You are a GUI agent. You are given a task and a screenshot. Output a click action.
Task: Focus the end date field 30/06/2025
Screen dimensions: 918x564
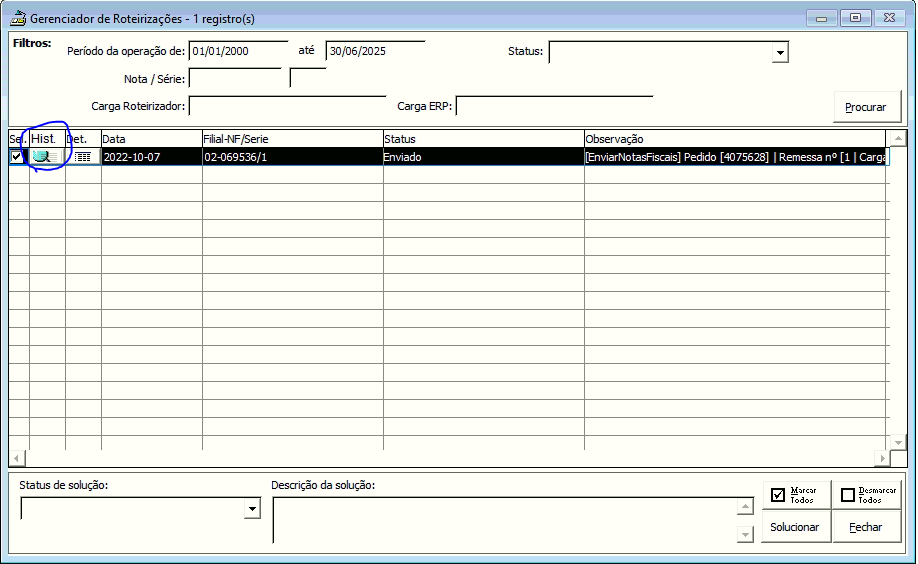click(x=375, y=51)
